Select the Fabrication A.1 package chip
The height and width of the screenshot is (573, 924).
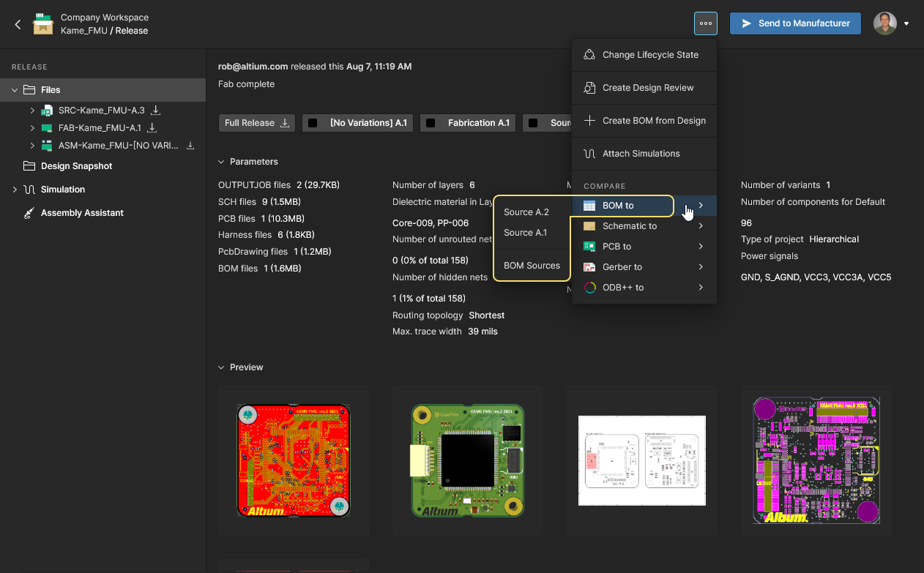tap(468, 123)
